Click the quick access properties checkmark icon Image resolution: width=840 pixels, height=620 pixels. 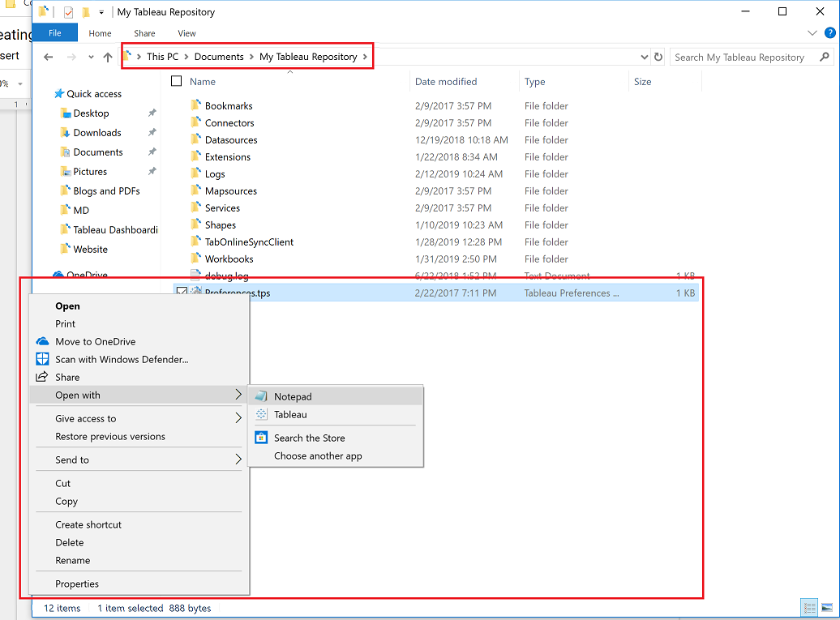coord(68,12)
